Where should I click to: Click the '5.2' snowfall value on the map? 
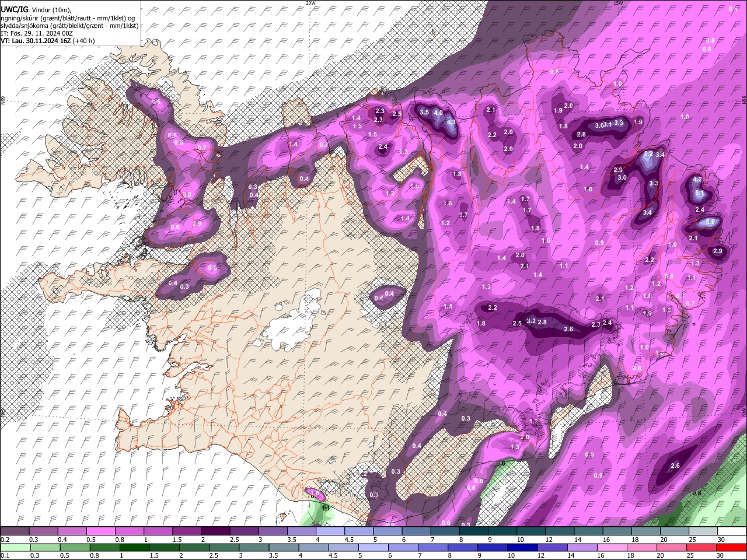tap(648, 154)
